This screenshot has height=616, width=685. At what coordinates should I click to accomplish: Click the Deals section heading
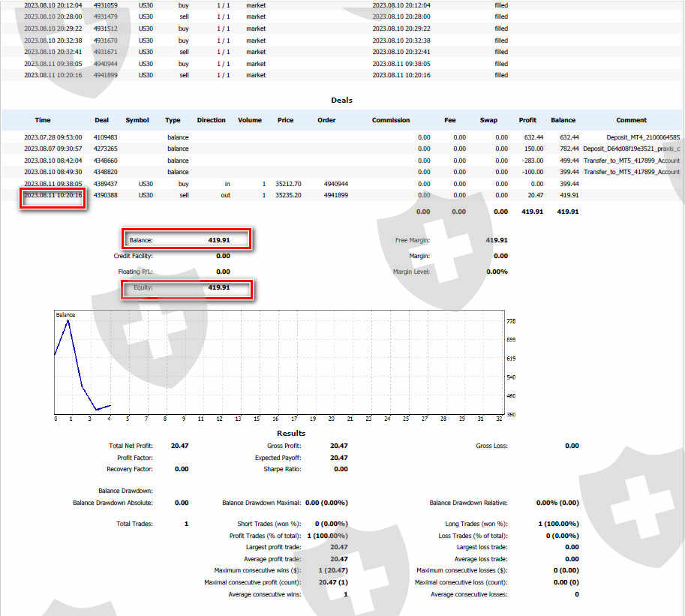341,100
